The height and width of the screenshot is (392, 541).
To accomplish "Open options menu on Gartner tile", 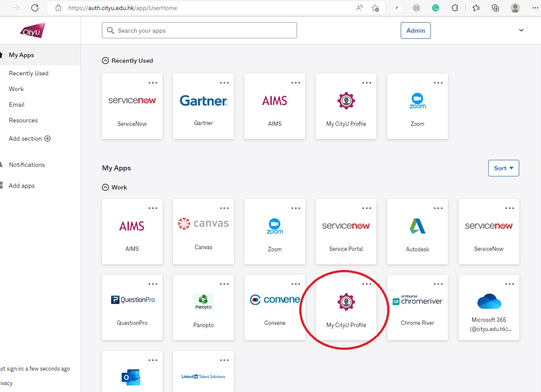I will pos(224,83).
